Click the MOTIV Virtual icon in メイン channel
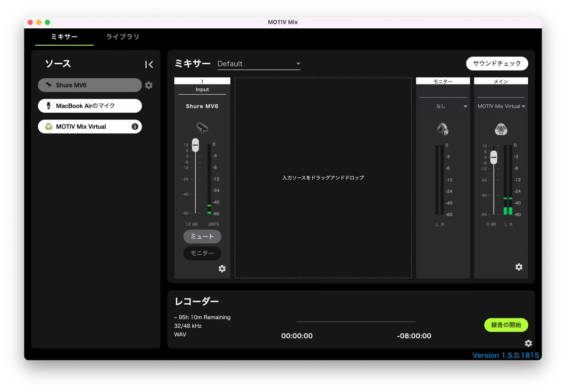The width and height of the screenshot is (566, 392). 500,129
